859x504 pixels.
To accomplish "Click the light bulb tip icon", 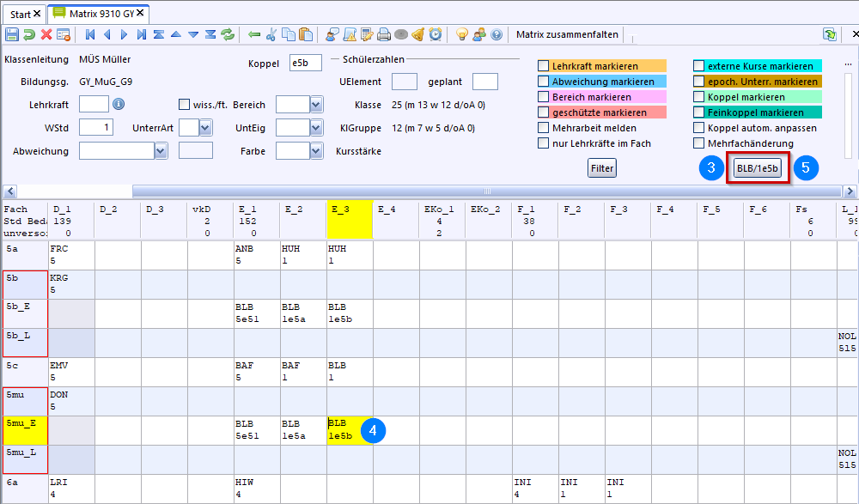I will [x=462, y=34].
